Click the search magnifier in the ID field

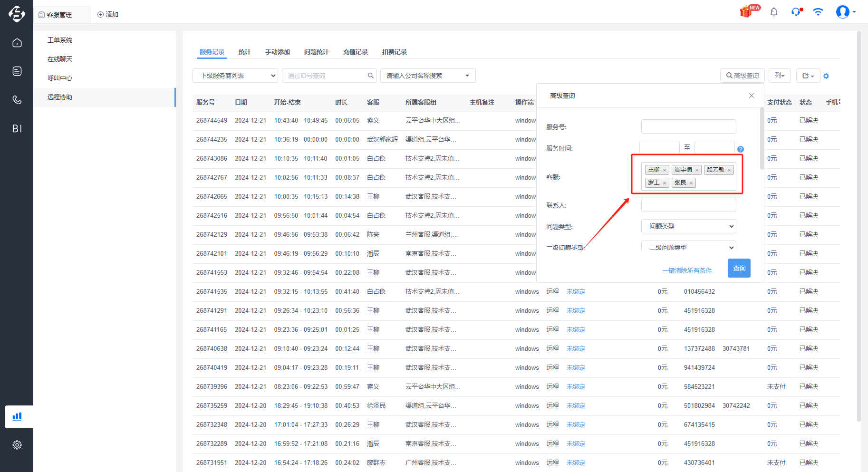pyautogui.click(x=371, y=76)
